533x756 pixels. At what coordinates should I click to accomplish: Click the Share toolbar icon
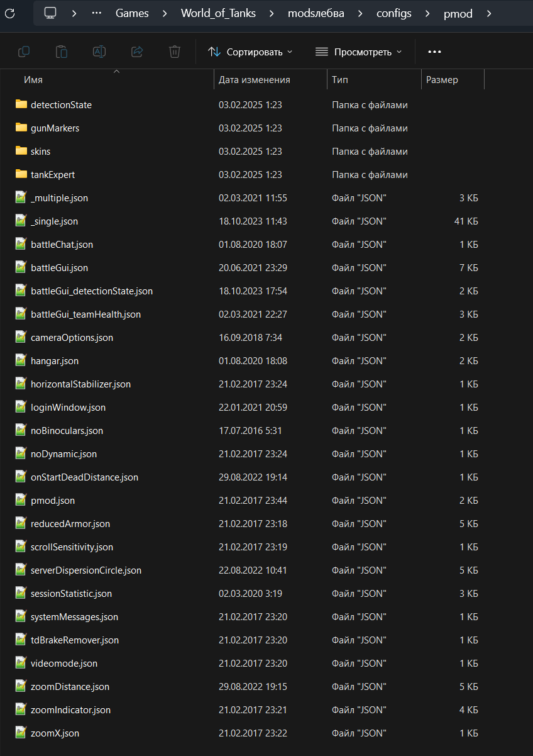pos(137,52)
